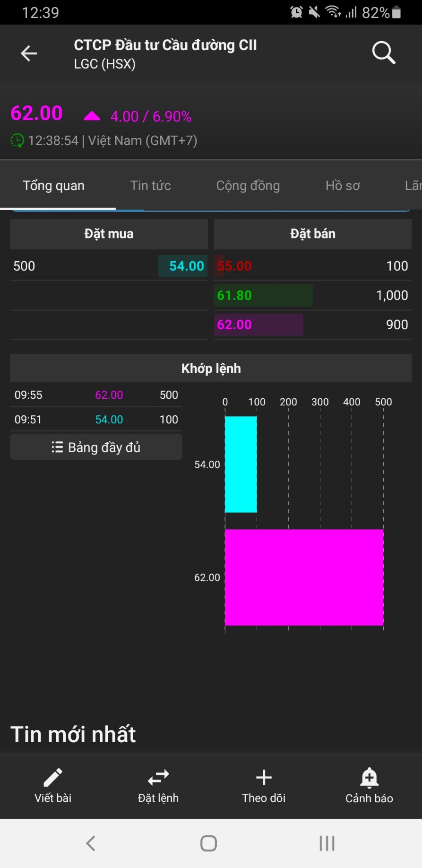Open Đặt lệnh order swap icon
Viewport: 422px width, 868px height.
click(x=158, y=778)
